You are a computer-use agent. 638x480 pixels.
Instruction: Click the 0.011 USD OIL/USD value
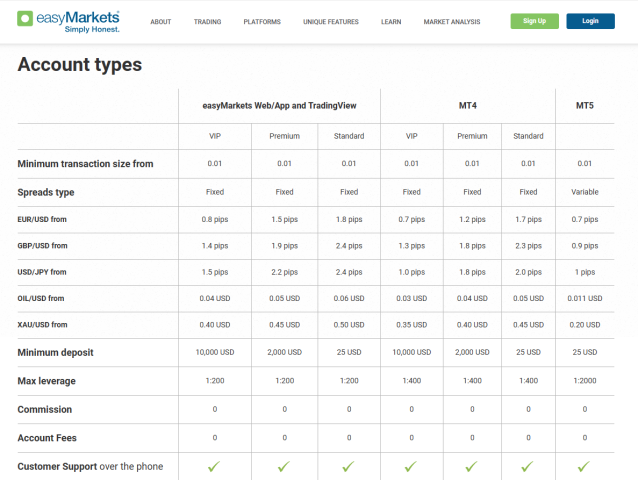click(585, 299)
